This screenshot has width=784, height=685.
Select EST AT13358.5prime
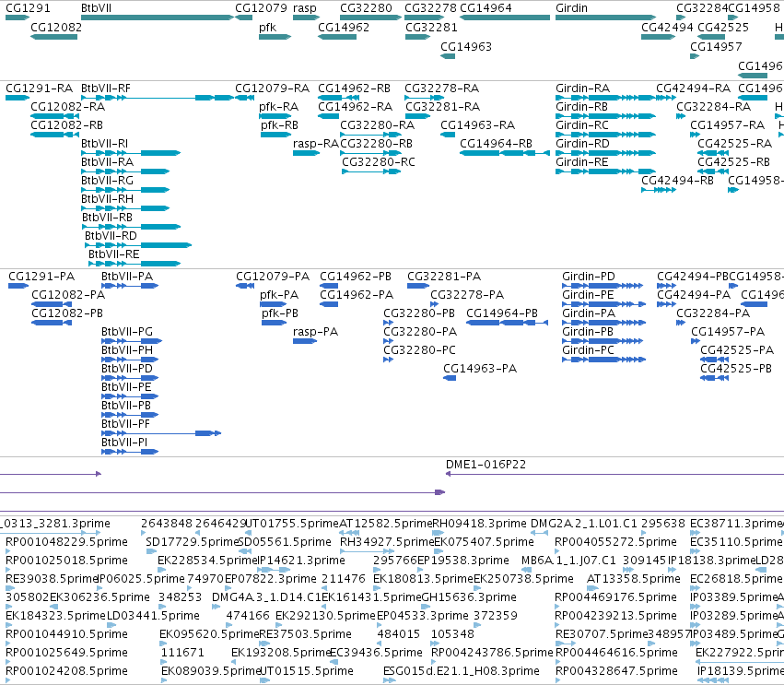[x=634, y=578]
